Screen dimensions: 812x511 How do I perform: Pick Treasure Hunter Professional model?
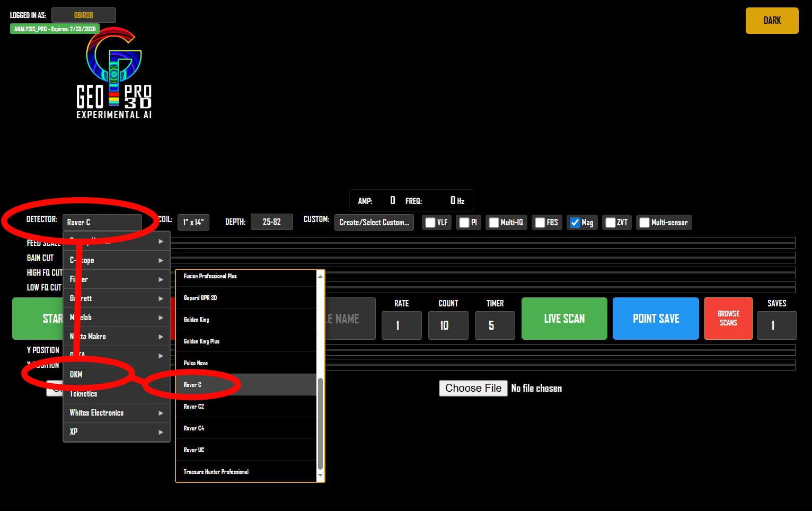click(x=246, y=472)
